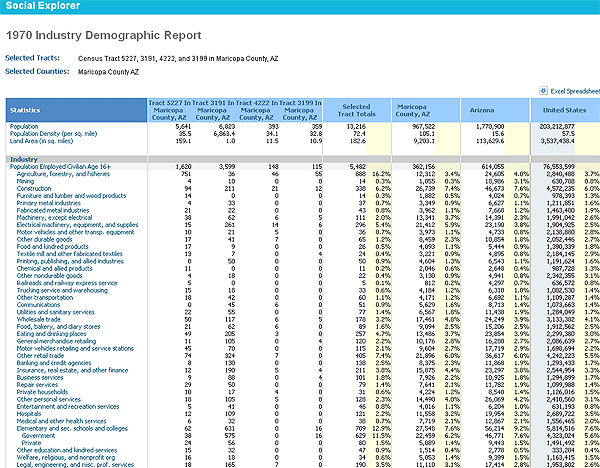This screenshot has width=600, height=468.
Task: Select the Population row label
Action: tap(25, 127)
